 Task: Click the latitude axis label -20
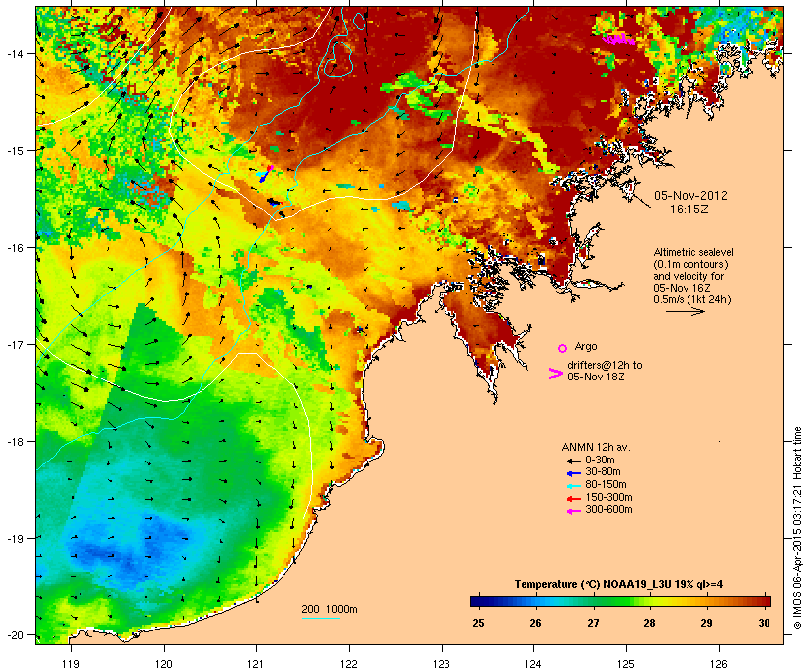pos(14,634)
